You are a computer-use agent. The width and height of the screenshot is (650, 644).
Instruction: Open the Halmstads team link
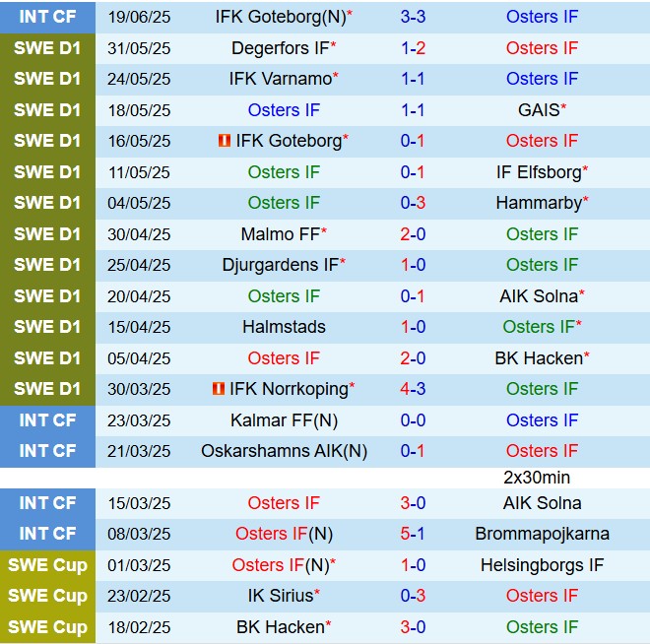tap(284, 327)
